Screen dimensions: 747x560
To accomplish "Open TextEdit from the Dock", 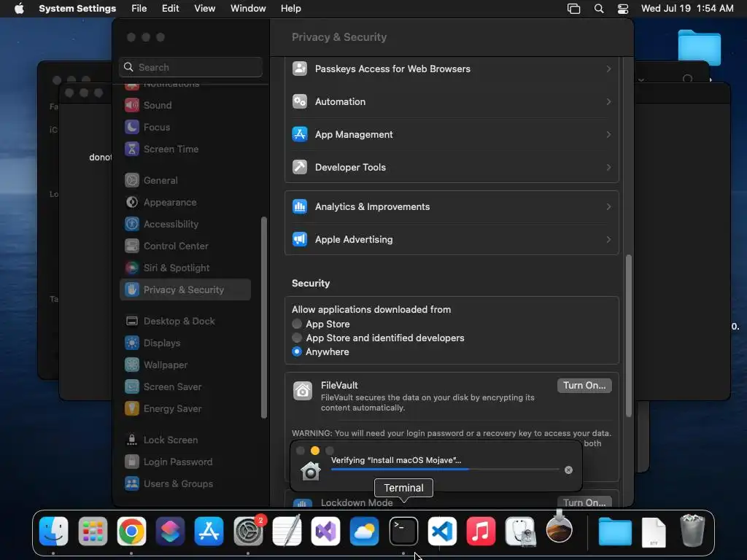I will (x=287, y=531).
